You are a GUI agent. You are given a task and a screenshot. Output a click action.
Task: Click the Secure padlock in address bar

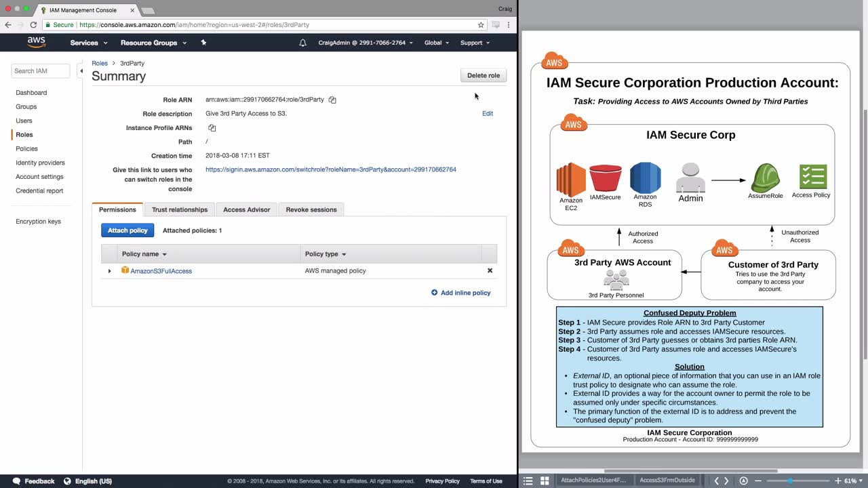(47, 24)
